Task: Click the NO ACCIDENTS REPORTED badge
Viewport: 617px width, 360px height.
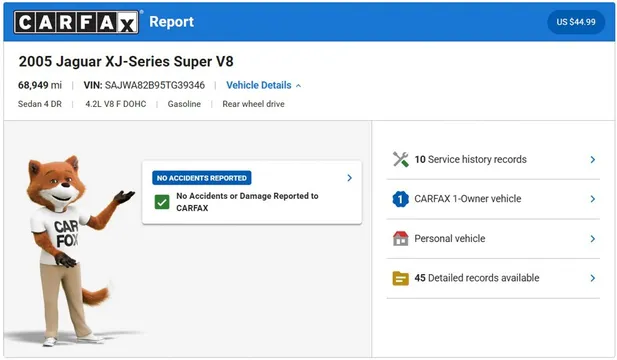Action: tap(201, 178)
